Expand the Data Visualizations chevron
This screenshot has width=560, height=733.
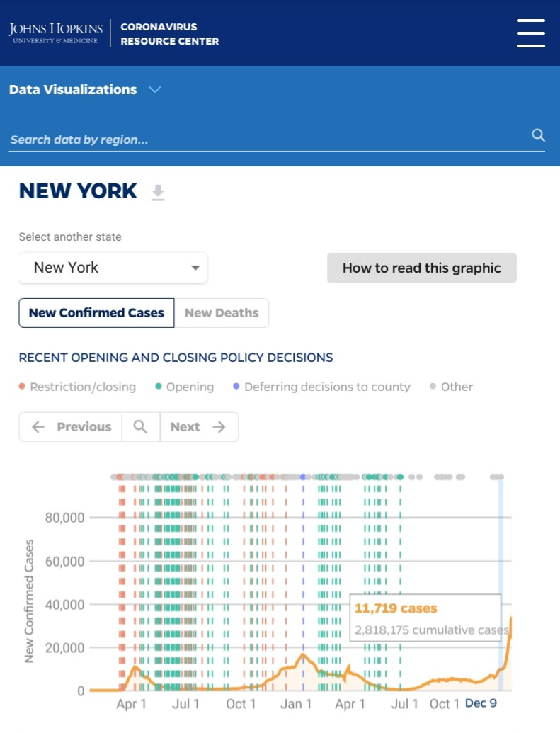coord(155,89)
